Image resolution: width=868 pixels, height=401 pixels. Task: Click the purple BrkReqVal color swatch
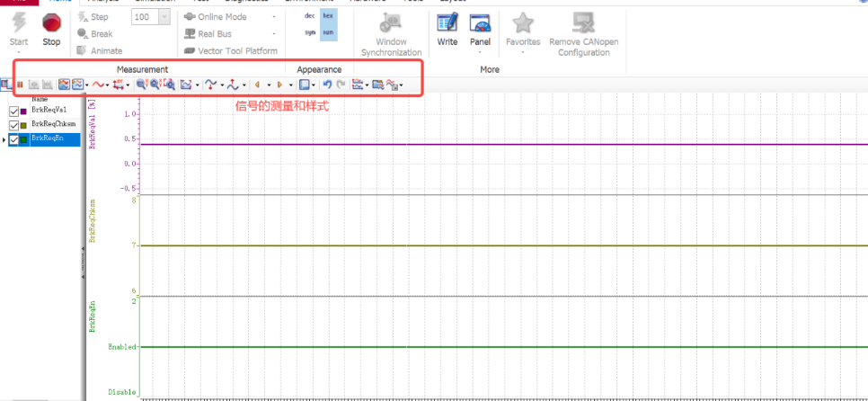coord(23,111)
